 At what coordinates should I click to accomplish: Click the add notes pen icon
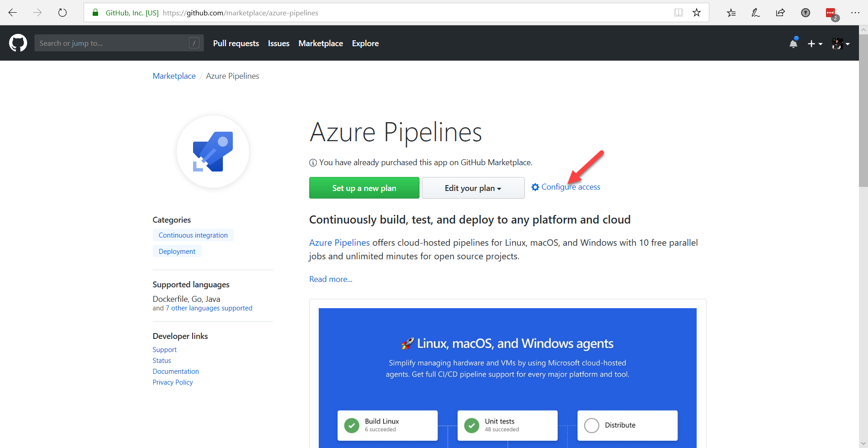coord(756,13)
